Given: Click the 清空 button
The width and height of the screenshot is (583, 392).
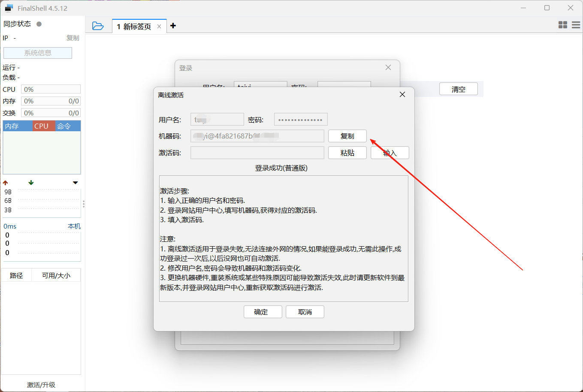Looking at the screenshot, I should [458, 89].
